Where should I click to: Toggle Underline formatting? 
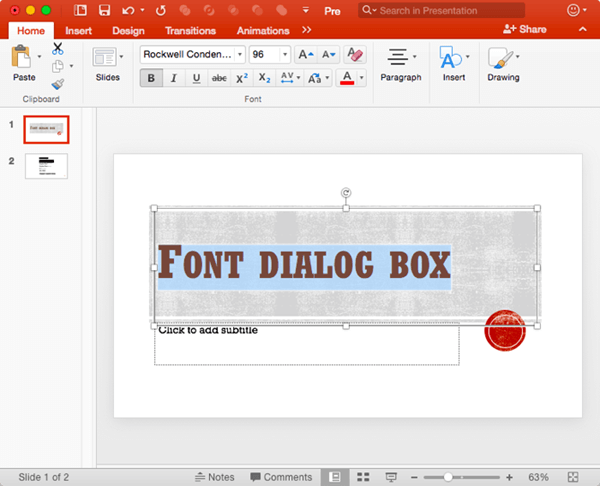click(x=196, y=78)
